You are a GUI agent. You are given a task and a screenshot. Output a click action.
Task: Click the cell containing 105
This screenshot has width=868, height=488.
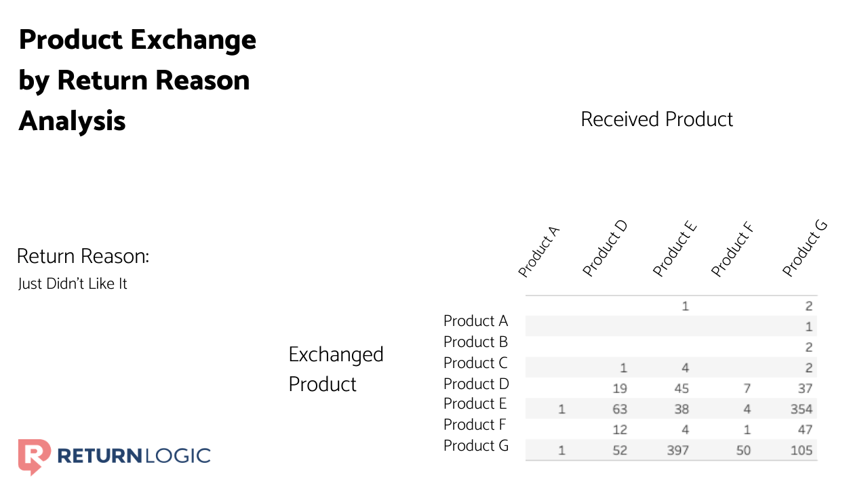[x=802, y=450]
